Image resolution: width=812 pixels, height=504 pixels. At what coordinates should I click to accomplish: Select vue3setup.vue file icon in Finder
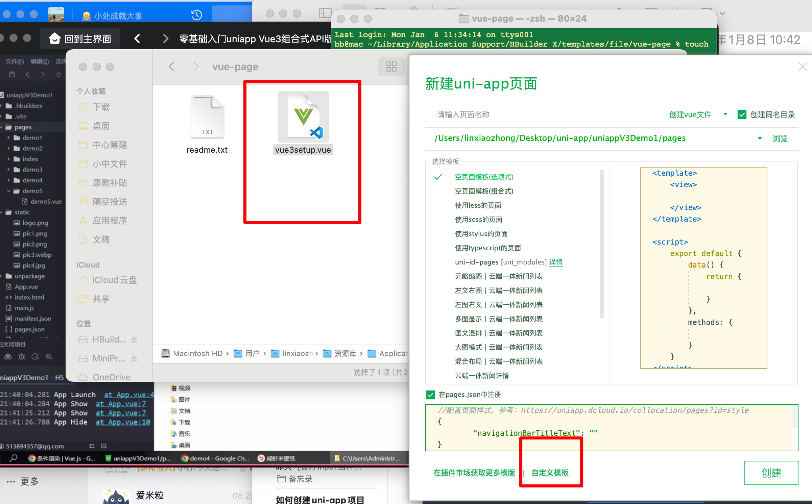click(303, 117)
